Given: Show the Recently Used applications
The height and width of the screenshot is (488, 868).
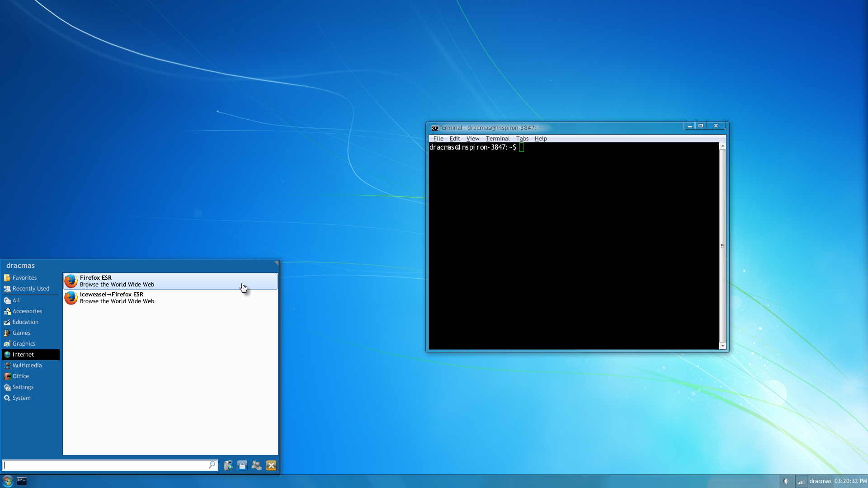Looking at the screenshot, I should click(31, 289).
